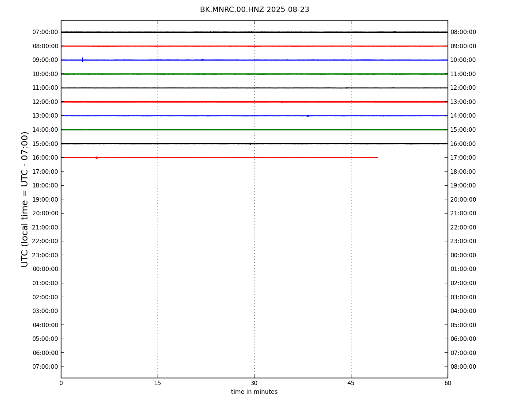Click the right-axis end-time label 12:00:00

463,88
